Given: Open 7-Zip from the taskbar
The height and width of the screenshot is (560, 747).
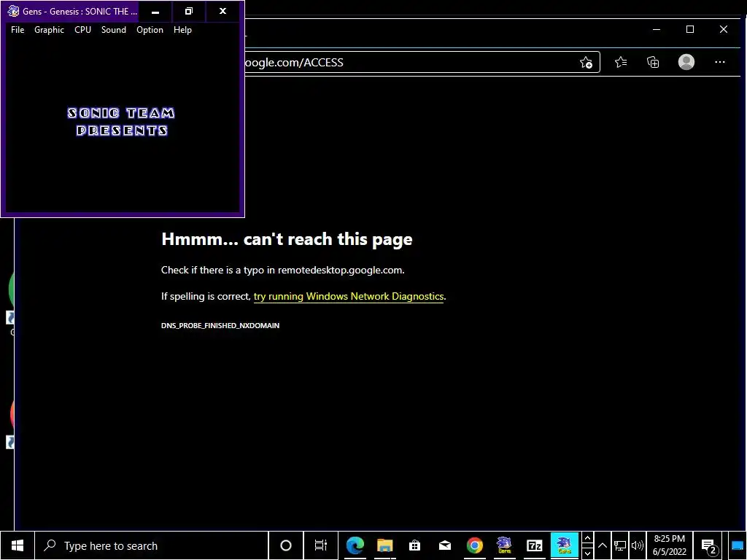Looking at the screenshot, I should pos(535,545).
